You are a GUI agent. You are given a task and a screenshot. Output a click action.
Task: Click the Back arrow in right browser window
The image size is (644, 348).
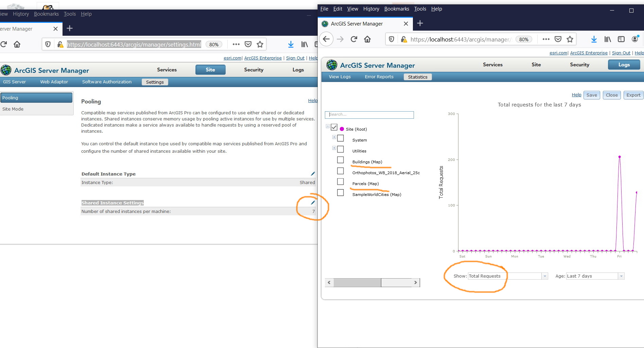tap(326, 39)
